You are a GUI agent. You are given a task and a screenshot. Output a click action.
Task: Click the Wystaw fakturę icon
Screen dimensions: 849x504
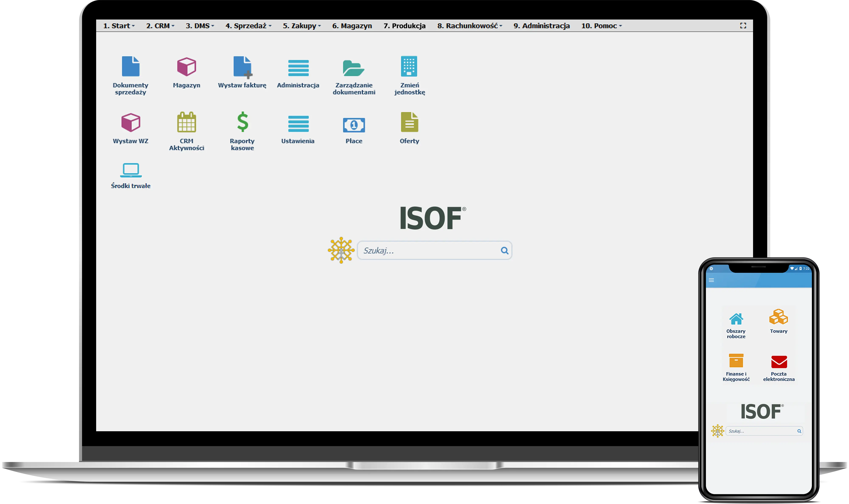coord(242,67)
